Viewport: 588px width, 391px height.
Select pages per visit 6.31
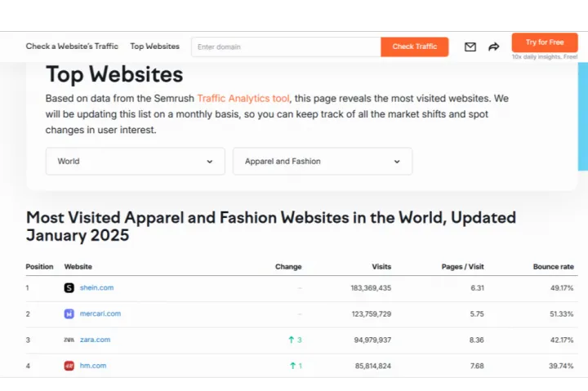point(478,288)
